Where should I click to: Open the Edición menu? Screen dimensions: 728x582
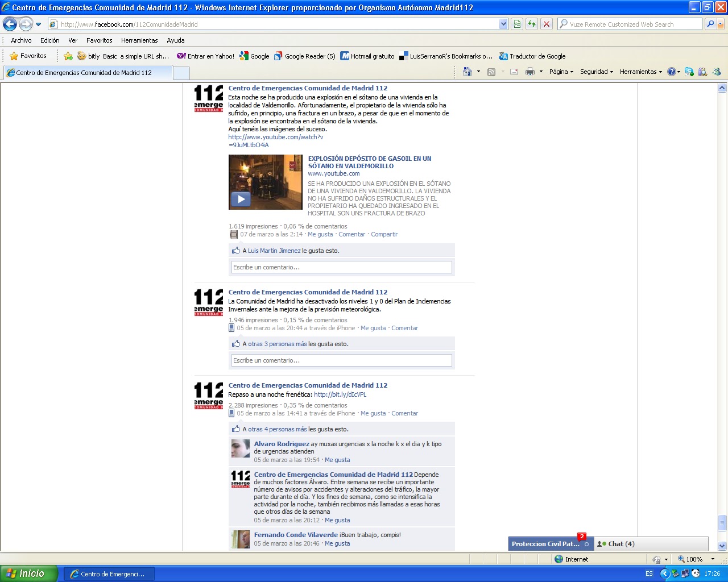(x=50, y=40)
